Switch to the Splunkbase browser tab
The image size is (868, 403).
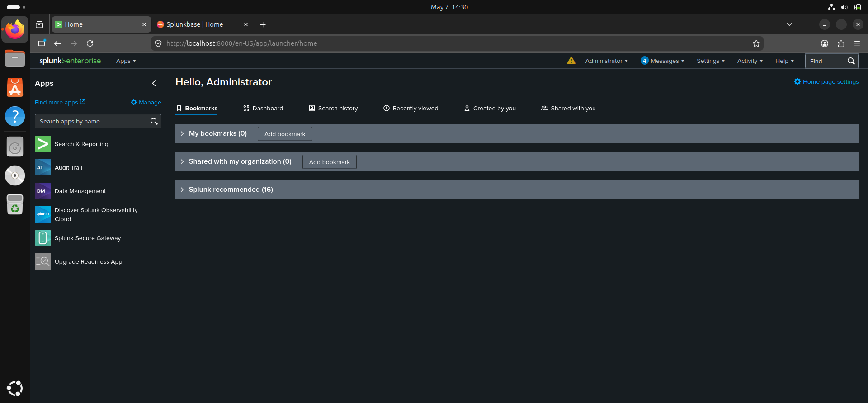click(x=203, y=24)
